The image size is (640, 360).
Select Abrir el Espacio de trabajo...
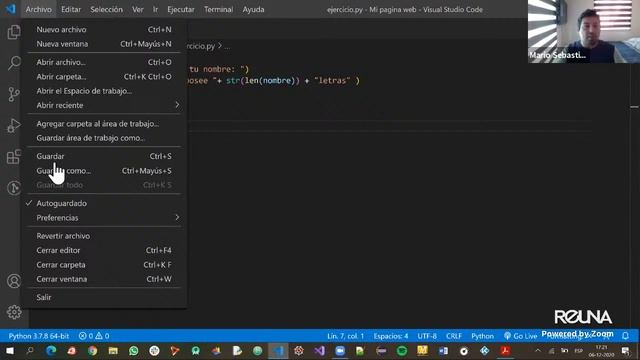104,91
